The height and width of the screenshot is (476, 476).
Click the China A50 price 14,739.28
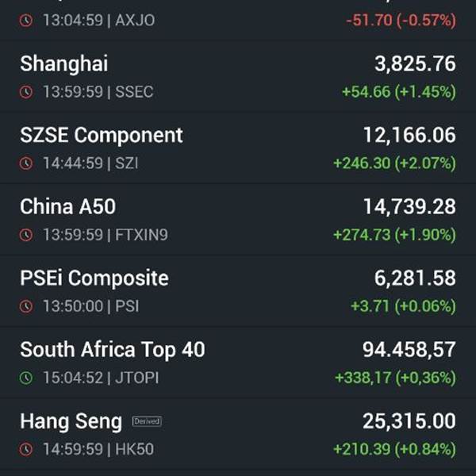click(409, 207)
